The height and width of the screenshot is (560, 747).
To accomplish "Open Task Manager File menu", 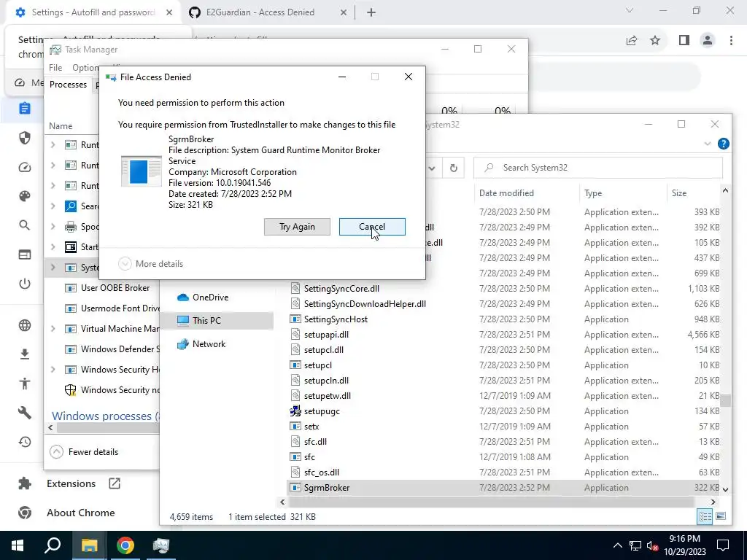I will (x=55, y=68).
